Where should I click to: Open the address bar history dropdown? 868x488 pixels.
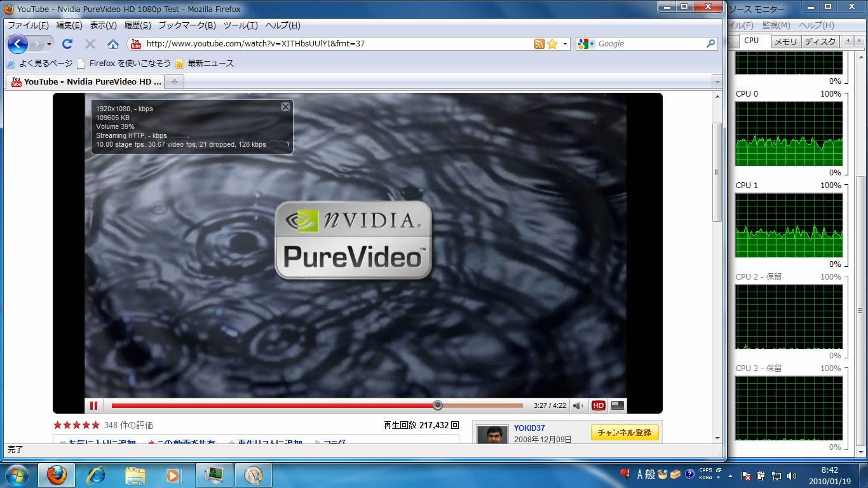(565, 44)
